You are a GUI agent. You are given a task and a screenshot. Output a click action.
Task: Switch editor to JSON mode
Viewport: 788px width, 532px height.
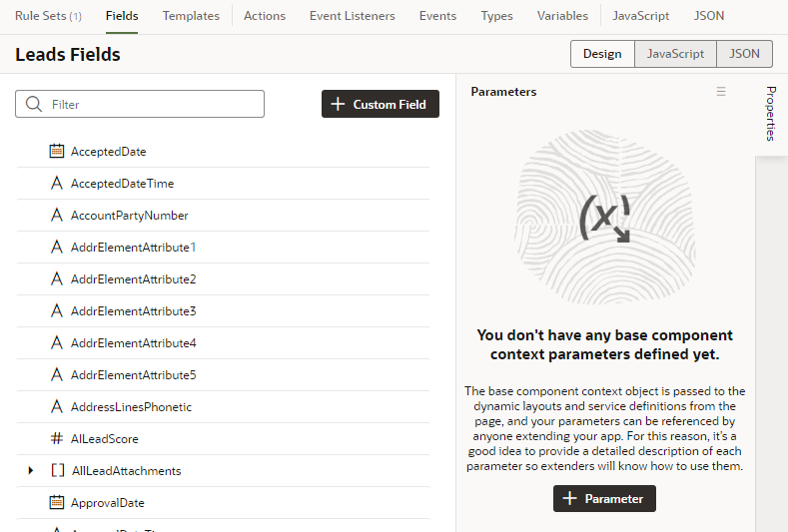[744, 54]
